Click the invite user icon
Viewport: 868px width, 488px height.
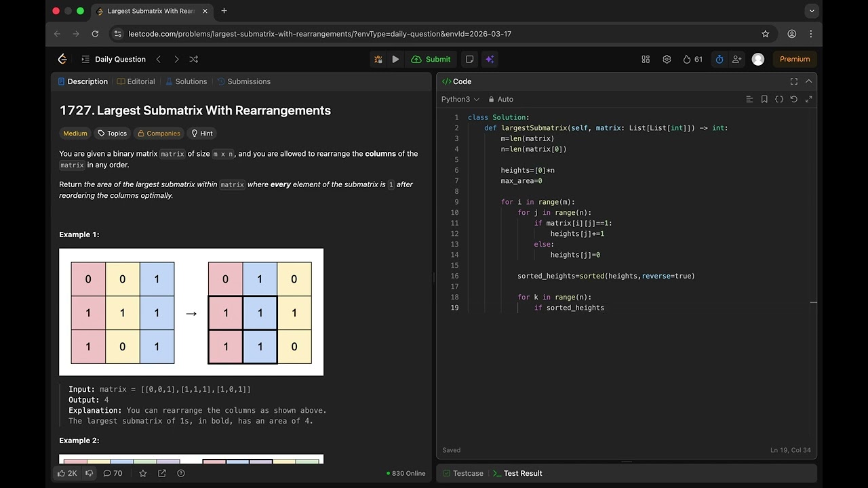tap(736, 59)
